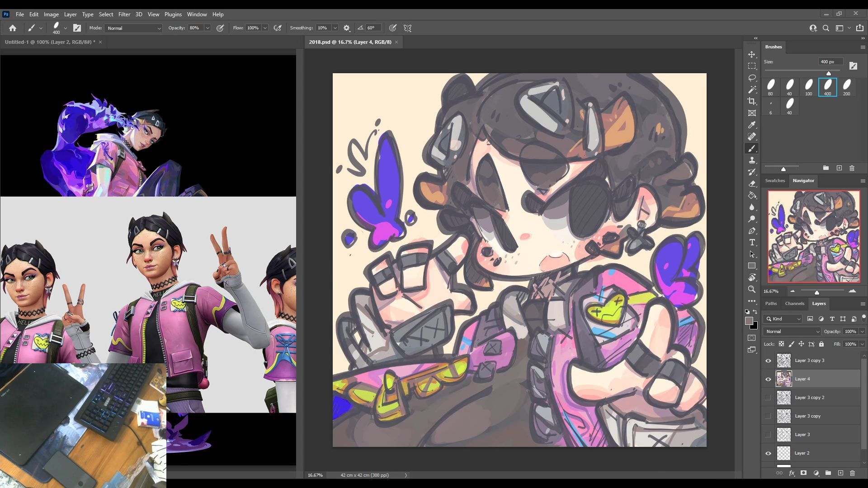Image resolution: width=868 pixels, height=488 pixels.
Task: Add layer mask in Layers panel
Action: click(x=803, y=473)
